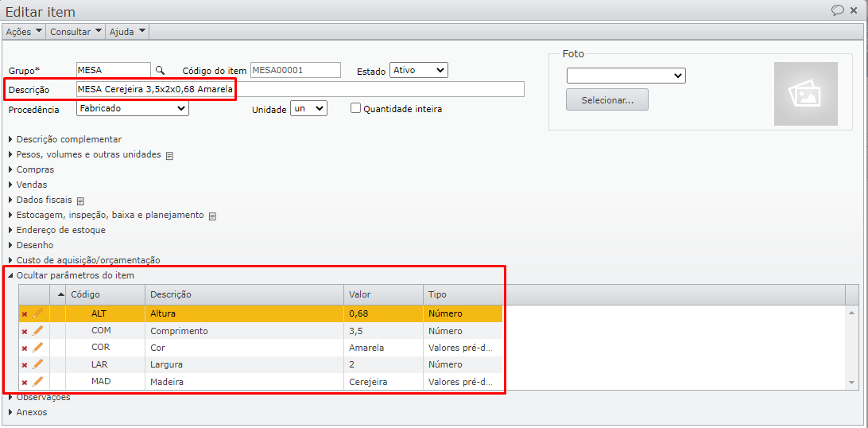Delete the MAD Madeira parameter row
Image resolution: width=868 pixels, height=428 pixels.
point(25,382)
